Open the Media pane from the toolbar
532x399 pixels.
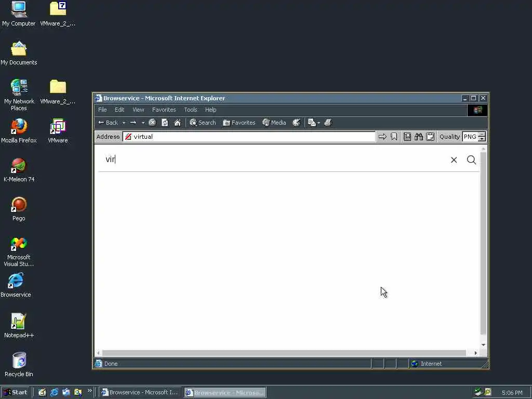tap(274, 123)
